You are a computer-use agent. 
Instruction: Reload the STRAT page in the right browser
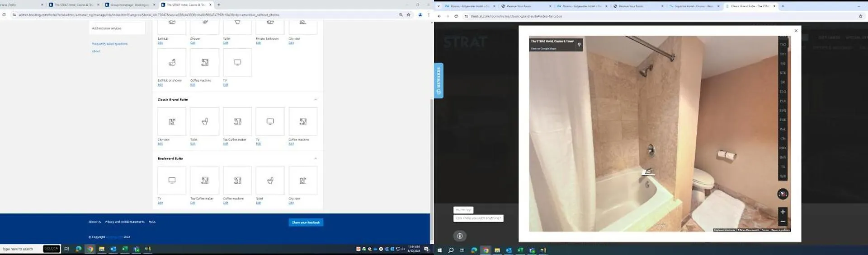point(456,16)
